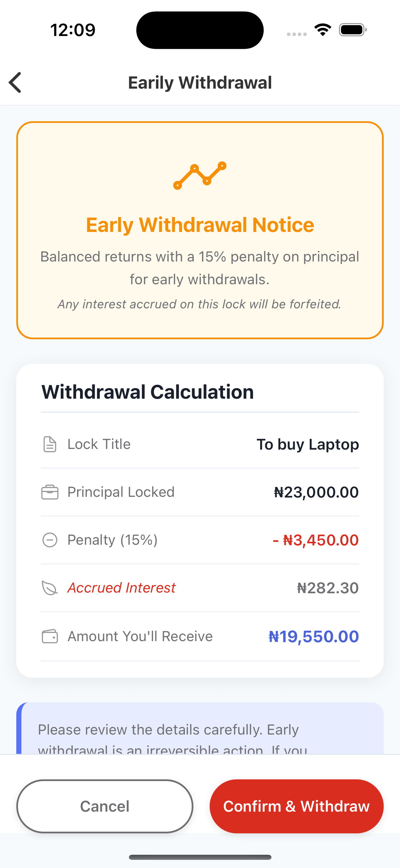Click the Accrued Interest label

coord(121,588)
